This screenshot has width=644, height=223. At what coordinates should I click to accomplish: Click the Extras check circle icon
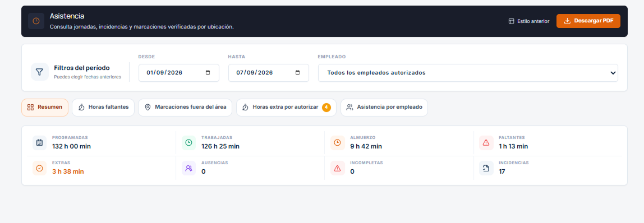[x=39, y=168]
